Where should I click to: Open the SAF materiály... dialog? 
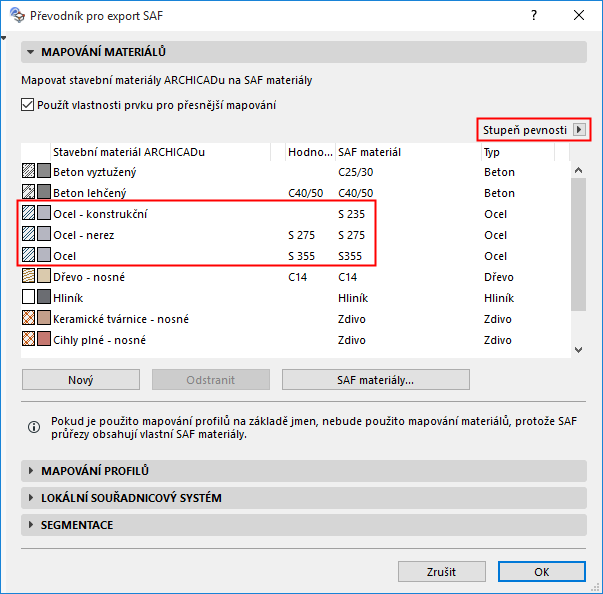[x=376, y=380]
